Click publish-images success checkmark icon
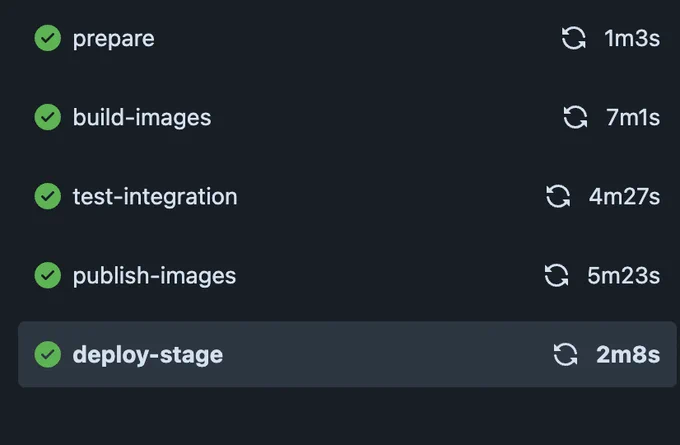 [48, 275]
